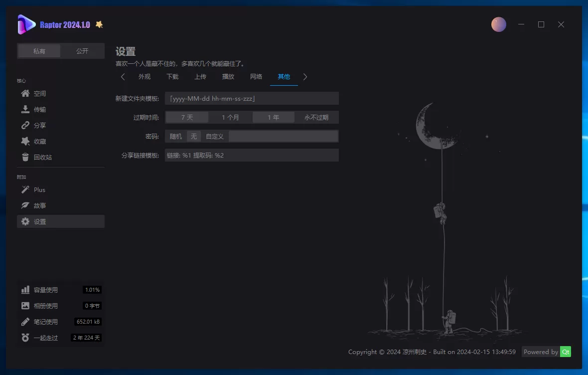
Task: Select the 自定义 password option
Action: 214,136
